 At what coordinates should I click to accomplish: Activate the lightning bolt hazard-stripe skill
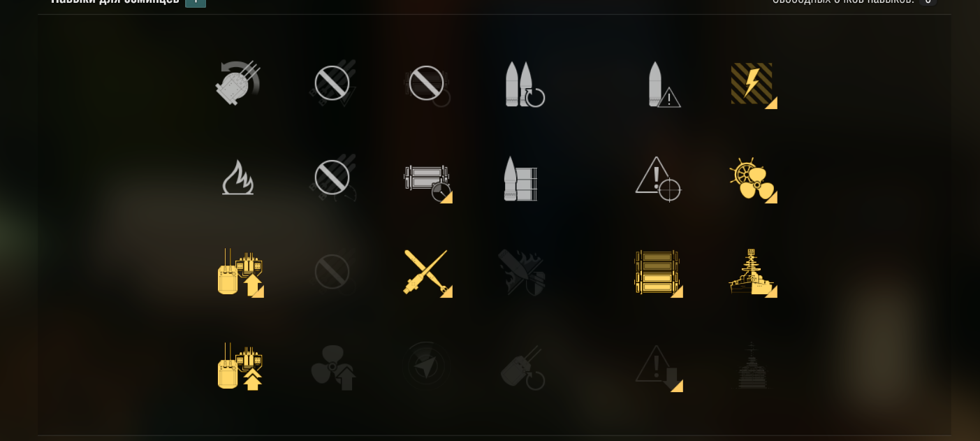(x=753, y=85)
